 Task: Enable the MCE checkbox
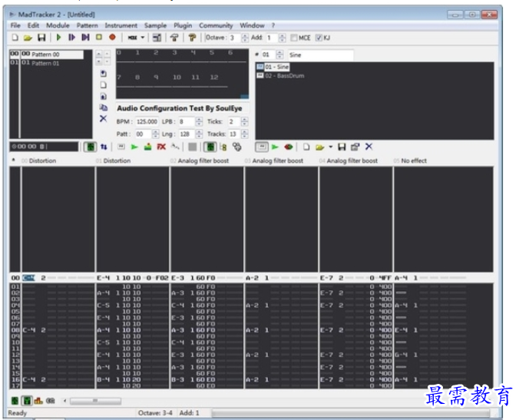[293, 38]
